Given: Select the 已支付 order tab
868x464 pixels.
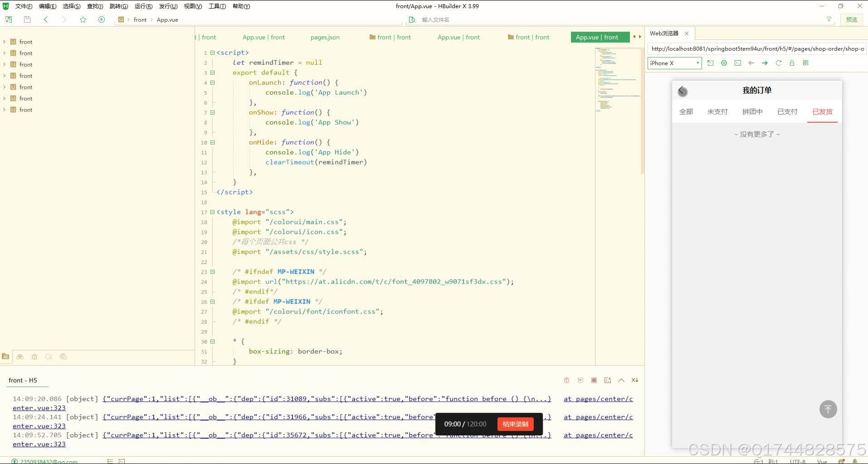Looking at the screenshot, I should pyautogui.click(x=787, y=111).
